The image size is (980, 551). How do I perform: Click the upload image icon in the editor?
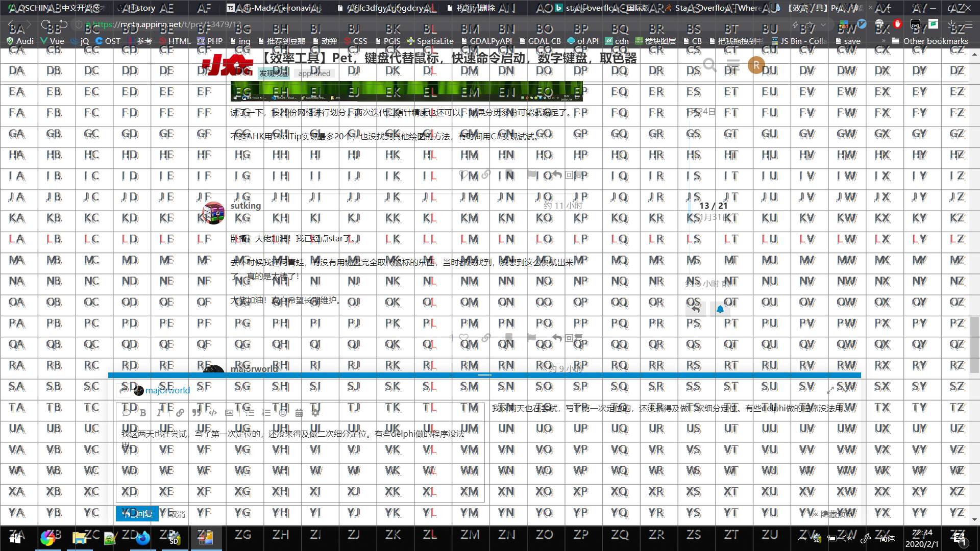coord(229,413)
